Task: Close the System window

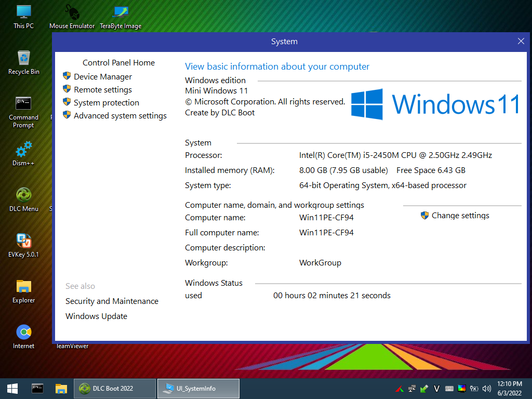Action: 521,42
